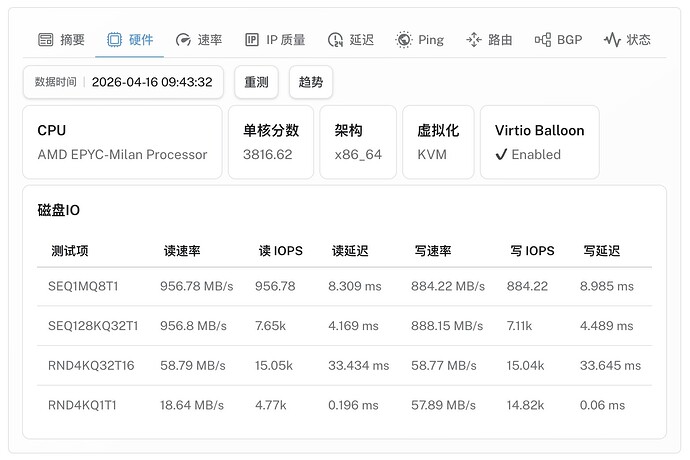Screen dimensions: 690x460
Task: Click the 写 IOPS column header
Action: pos(532,251)
